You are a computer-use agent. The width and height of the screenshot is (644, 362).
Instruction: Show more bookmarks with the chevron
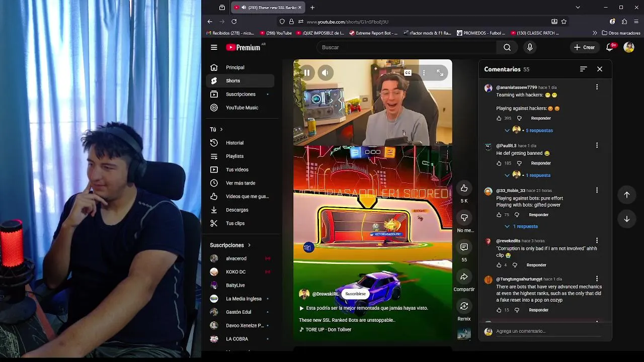595,33
